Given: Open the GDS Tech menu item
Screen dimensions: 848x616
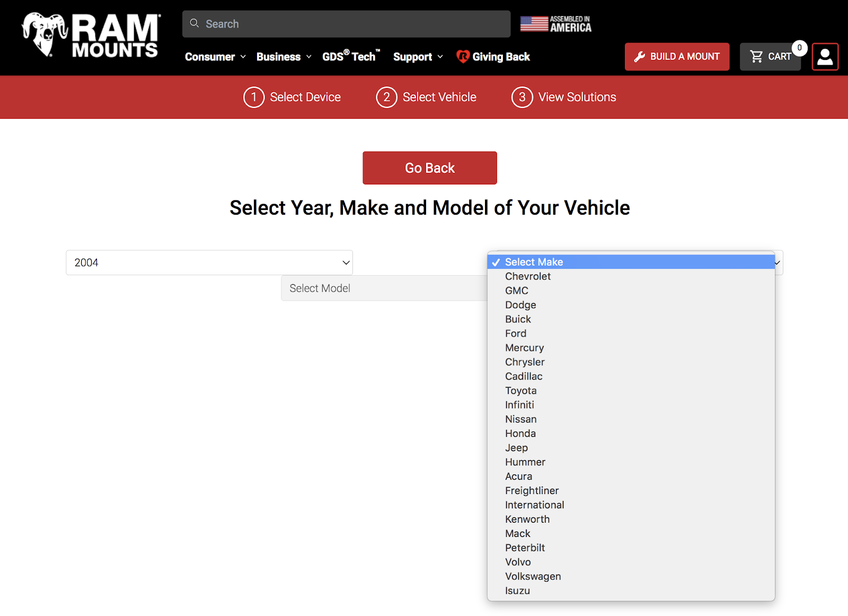Looking at the screenshot, I should 351,56.
